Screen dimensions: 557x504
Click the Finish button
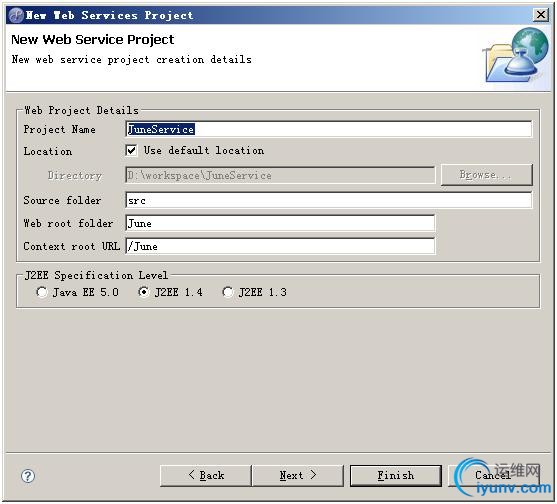tap(396, 475)
